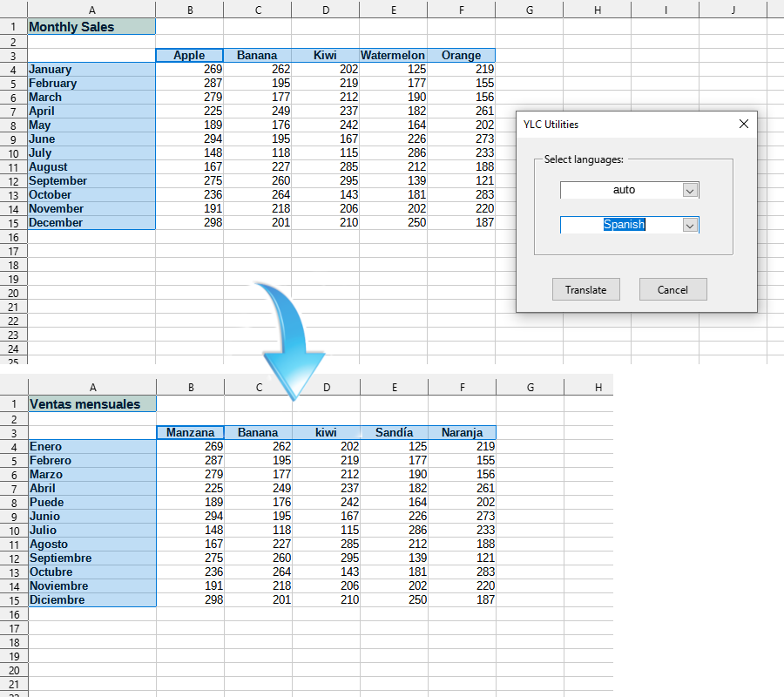The height and width of the screenshot is (697, 784).
Task: Select column H header in the translated sheet
Action: [x=598, y=388]
